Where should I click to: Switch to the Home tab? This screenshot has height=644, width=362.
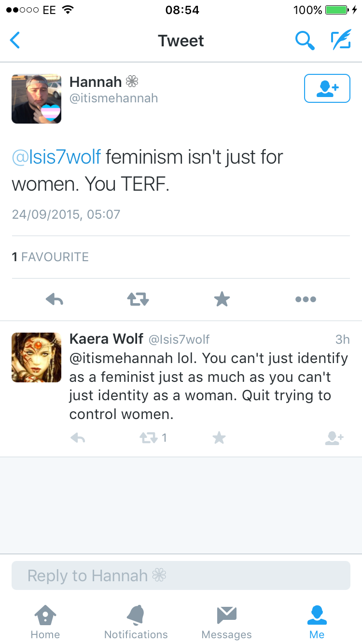coord(45,623)
